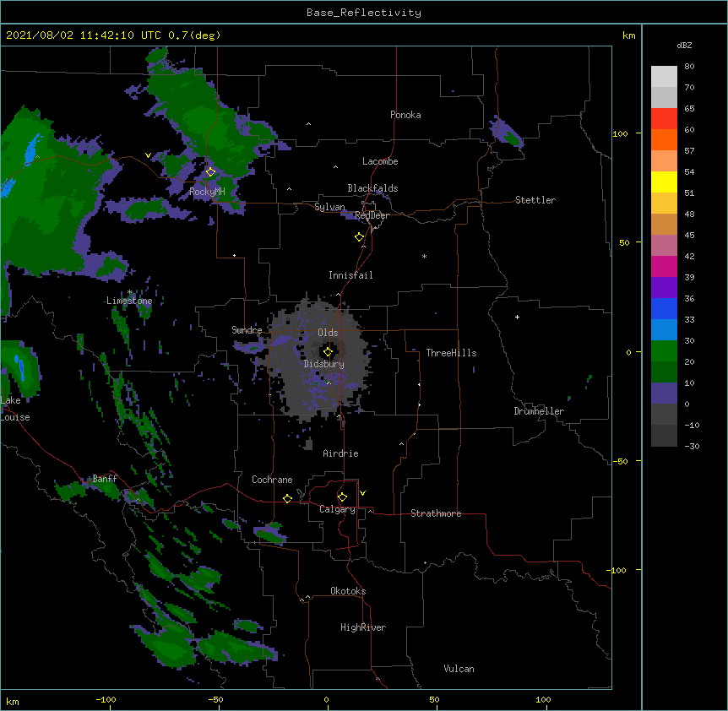Click the RockyMH label
The image size is (728, 711).
[207, 192]
